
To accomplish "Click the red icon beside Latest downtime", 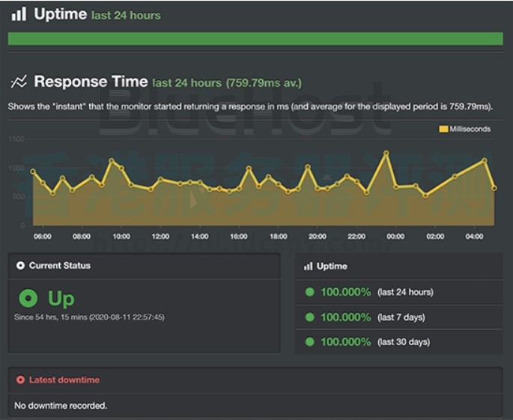I will click(20, 380).
